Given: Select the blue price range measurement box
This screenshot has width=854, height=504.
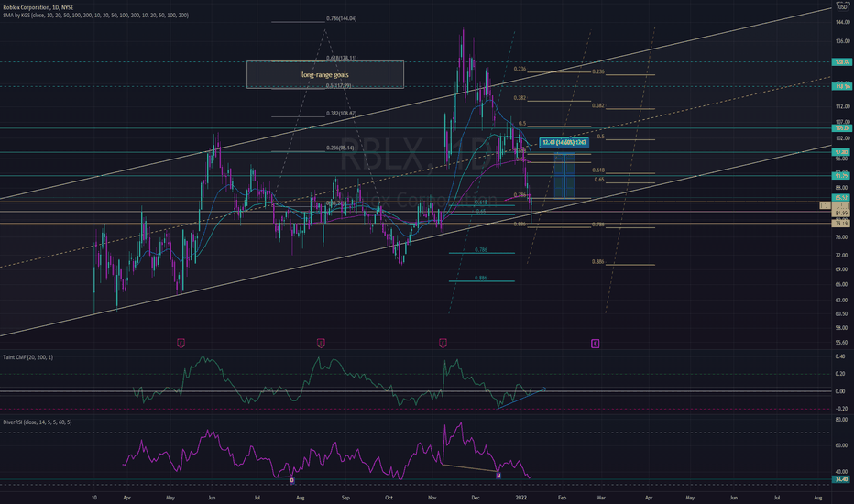Looking at the screenshot, I should [564, 175].
